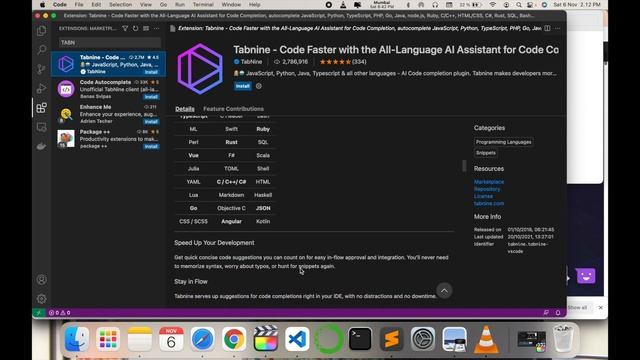This screenshot has width=640, height=360.
Task: Open the License resource link
Action: (483, 196)
